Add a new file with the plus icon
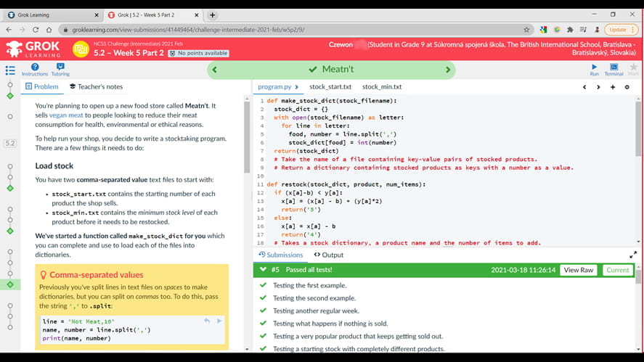Viewport: 644px width, 362px height. pos(613,87)
